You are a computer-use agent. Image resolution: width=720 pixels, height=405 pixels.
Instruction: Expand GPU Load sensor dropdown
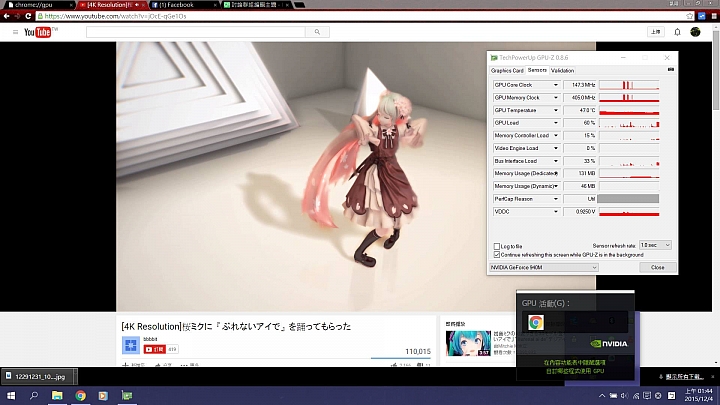click(556, 123)
